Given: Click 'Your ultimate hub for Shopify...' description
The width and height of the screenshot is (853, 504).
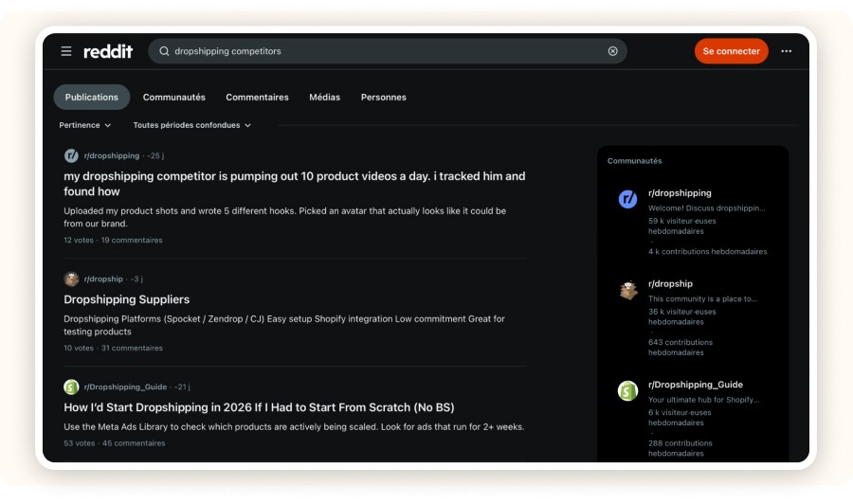Looking at the screenshot, I should pyautogui.click(x=703, y=400).
